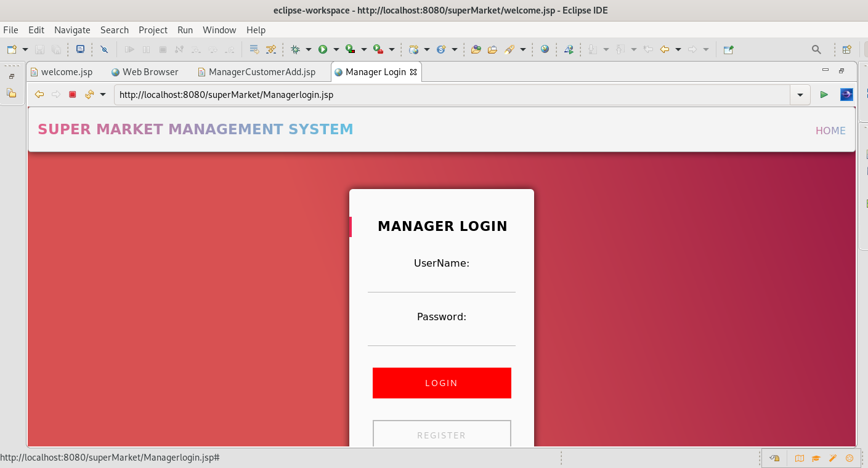Open the Navigate menu
The image size is (868, 468).
point(72,30)
